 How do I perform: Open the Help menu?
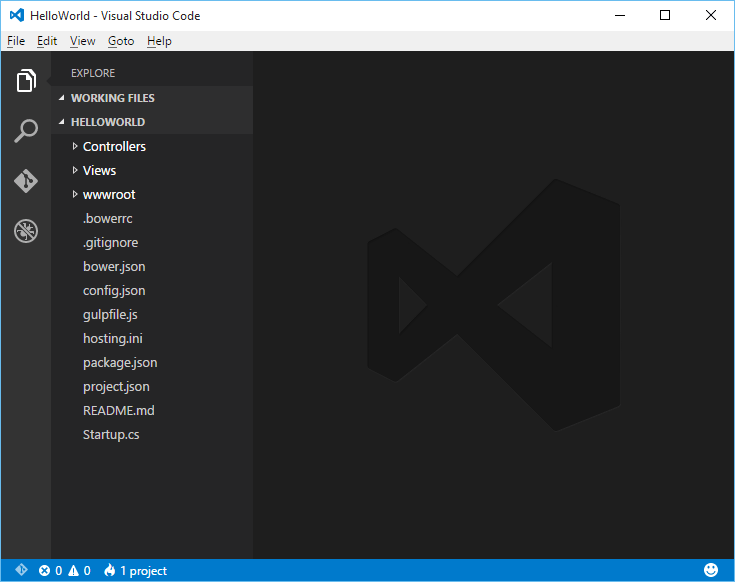click(159, 41)
